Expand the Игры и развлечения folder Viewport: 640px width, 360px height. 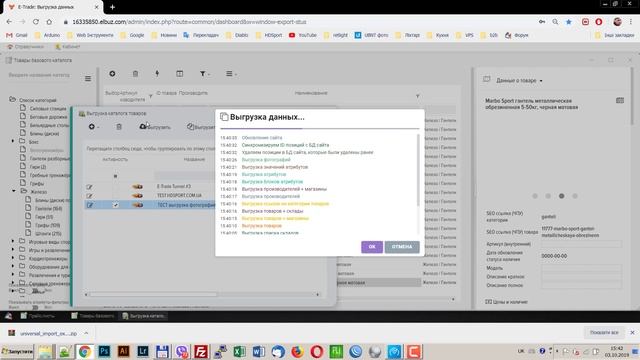[x=13, y=250]
